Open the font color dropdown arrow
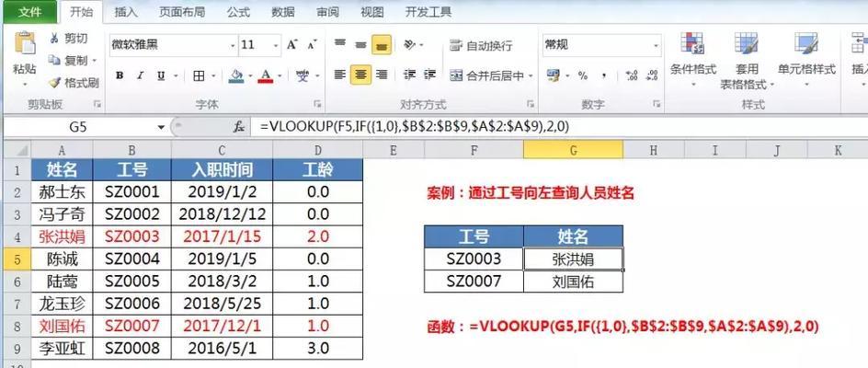This screenshot has height=368, width=868. click(x=280, y=76)
